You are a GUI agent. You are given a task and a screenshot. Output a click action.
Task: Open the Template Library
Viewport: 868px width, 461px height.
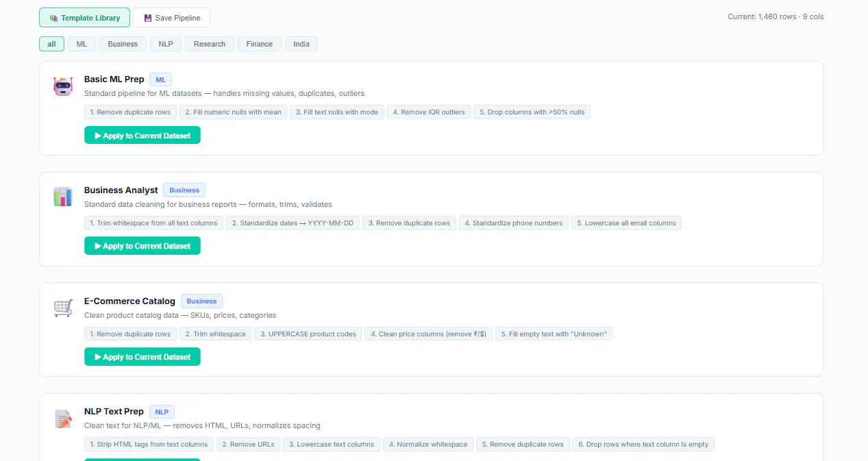pos(84,18)
